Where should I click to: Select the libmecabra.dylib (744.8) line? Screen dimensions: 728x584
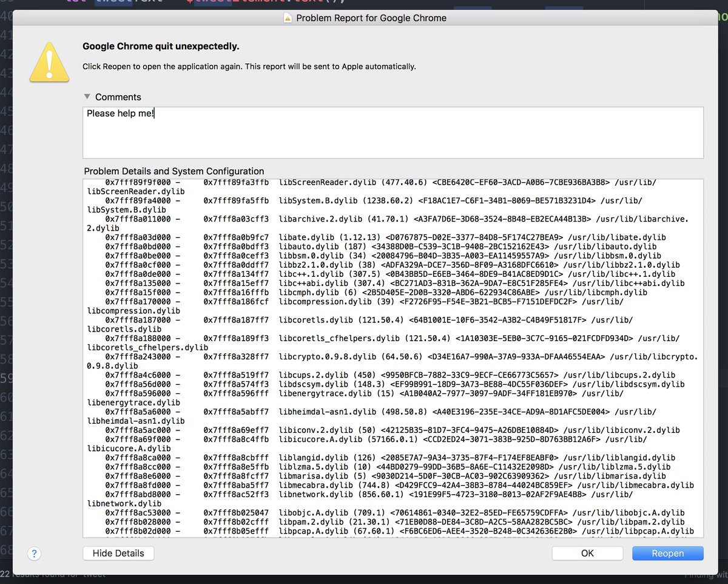pos(400,485)
